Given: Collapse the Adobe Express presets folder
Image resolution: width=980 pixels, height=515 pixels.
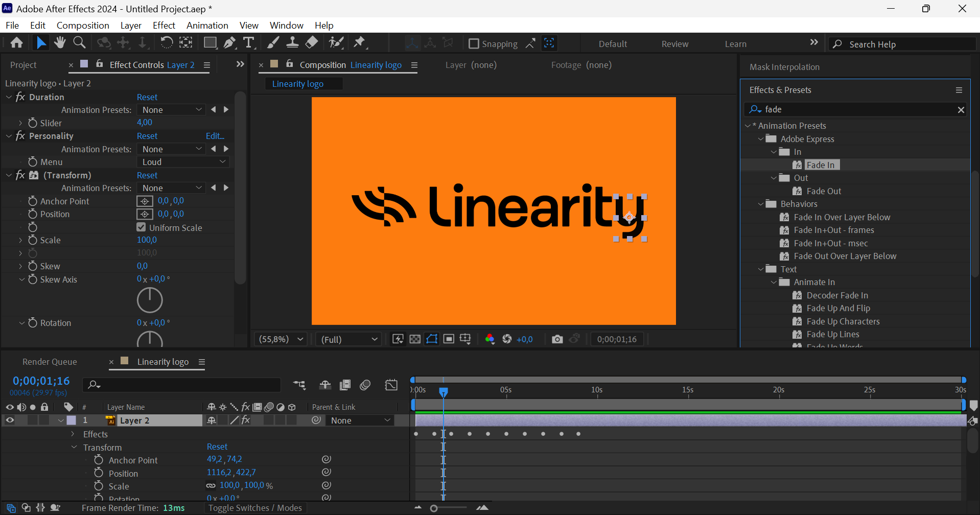Looking at the screenshot, I should pos(760,139).
